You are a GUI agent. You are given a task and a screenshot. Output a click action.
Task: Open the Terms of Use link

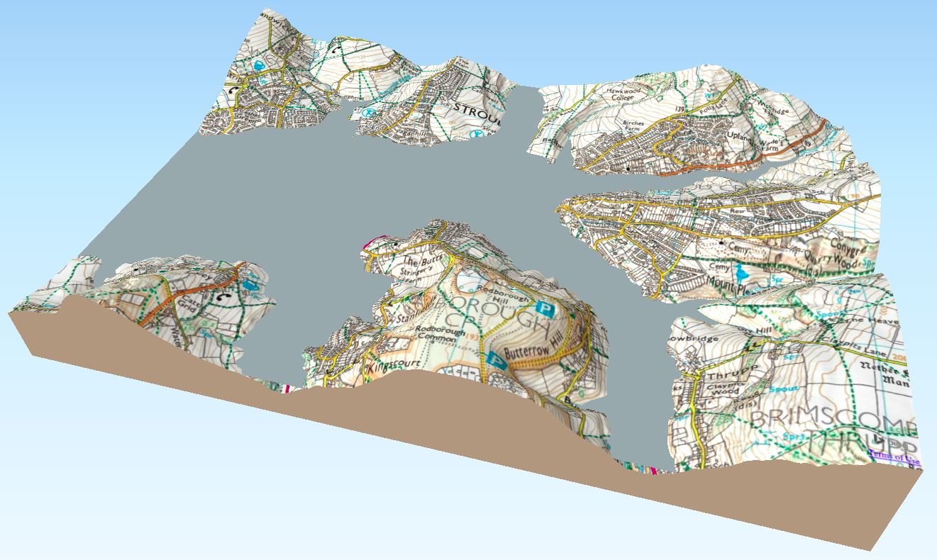pyautogui.click(x=895, y=457)
